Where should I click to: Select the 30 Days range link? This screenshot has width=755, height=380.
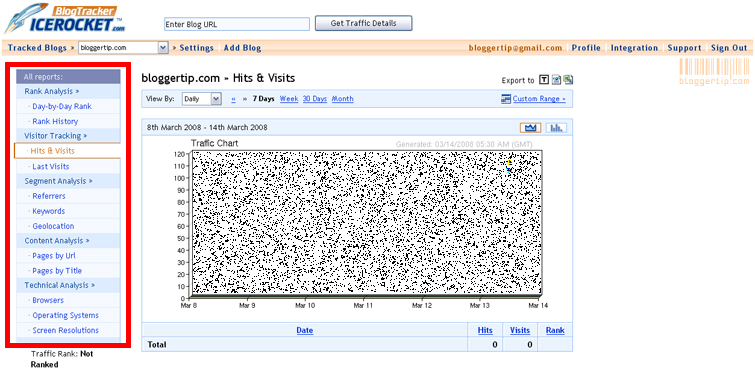click(315, 99)
